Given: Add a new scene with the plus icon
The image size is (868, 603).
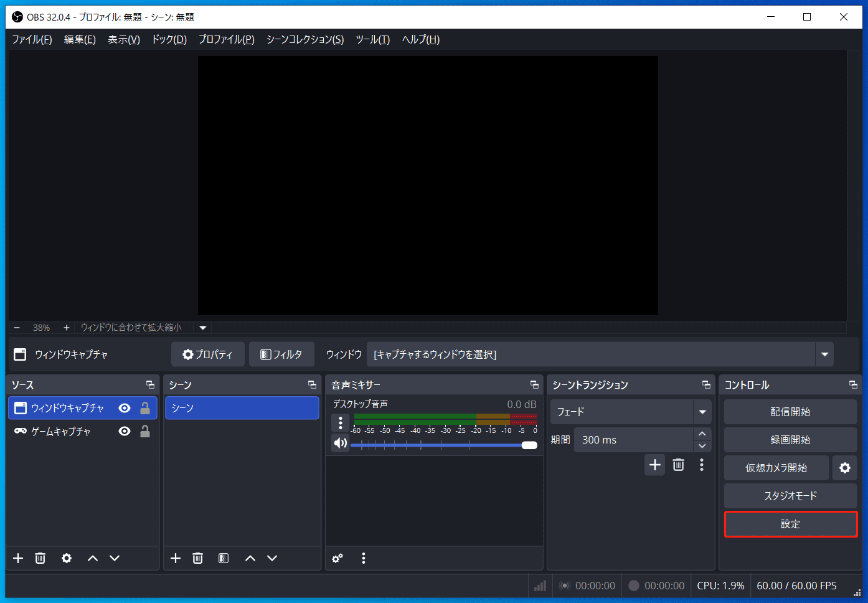Looking at the screenshot, I should (x=176, y=558).
